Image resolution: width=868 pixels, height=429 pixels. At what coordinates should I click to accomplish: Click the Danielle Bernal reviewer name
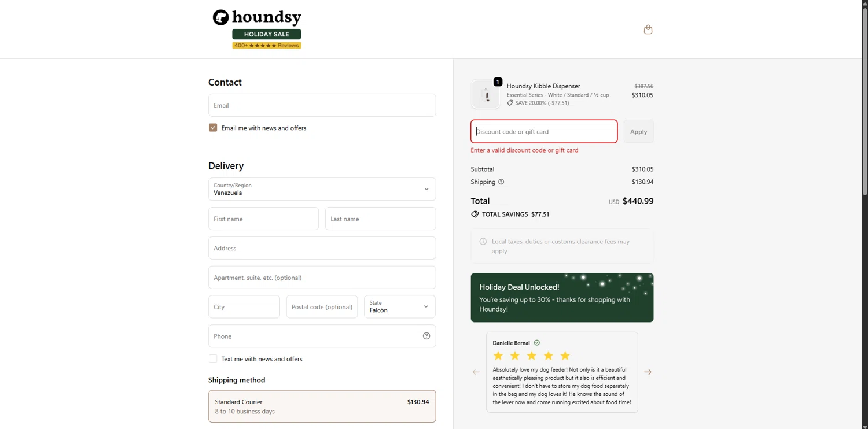click(x=512, y=343)
